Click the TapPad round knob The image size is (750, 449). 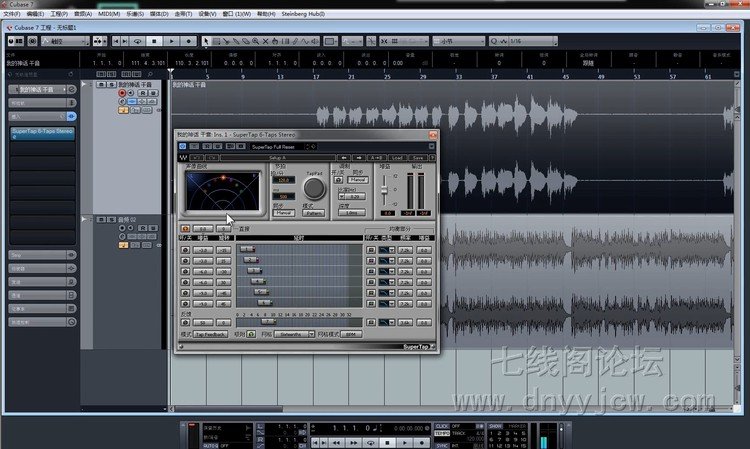pos(314,189)
